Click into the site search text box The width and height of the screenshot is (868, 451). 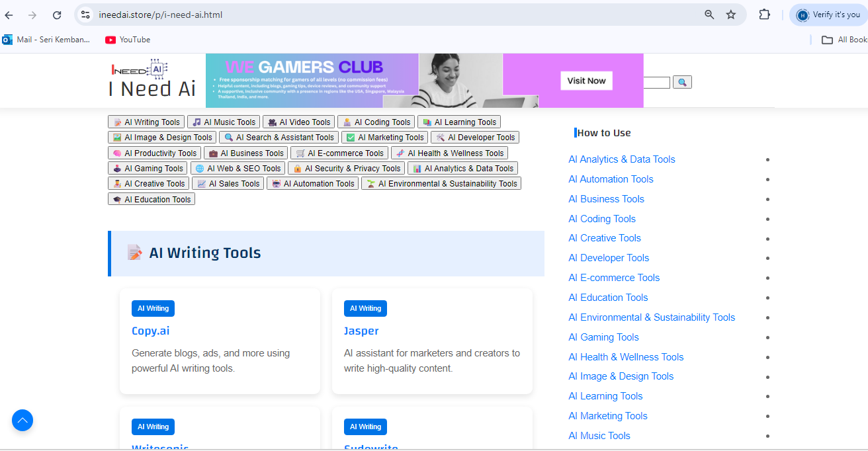click(x=657, y=82)
